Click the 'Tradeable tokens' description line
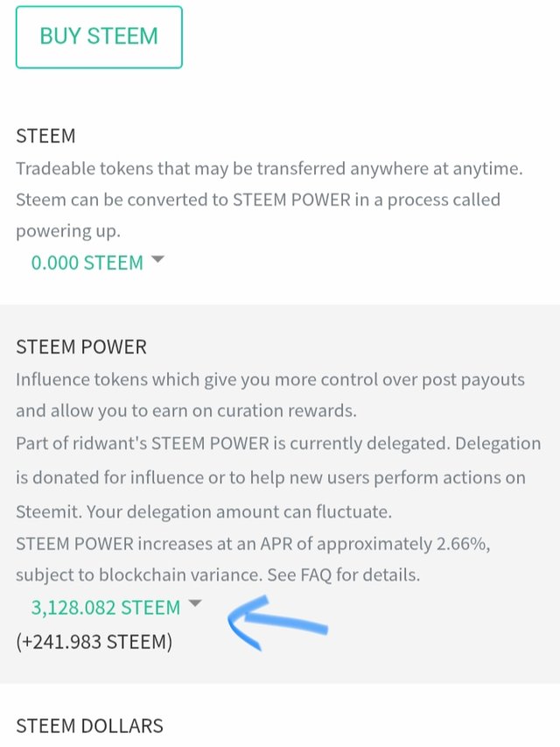 point(269,168)
